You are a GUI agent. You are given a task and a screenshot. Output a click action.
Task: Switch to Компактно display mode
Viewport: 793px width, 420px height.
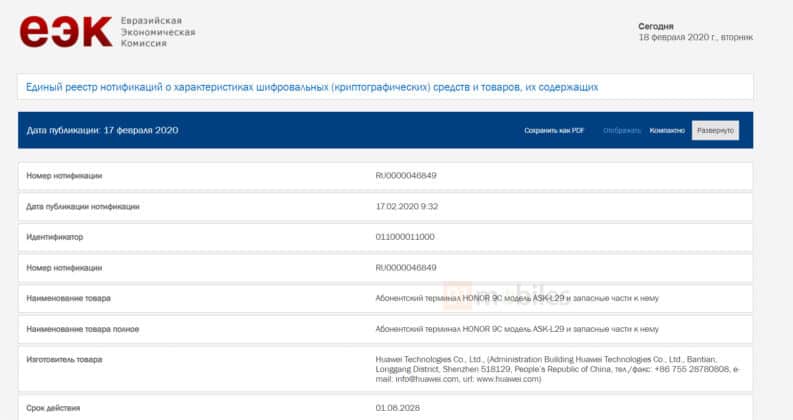(x=667, y=131)
